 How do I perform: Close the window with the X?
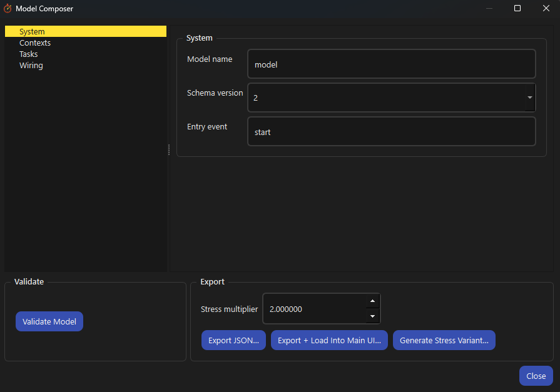(546, 8)
